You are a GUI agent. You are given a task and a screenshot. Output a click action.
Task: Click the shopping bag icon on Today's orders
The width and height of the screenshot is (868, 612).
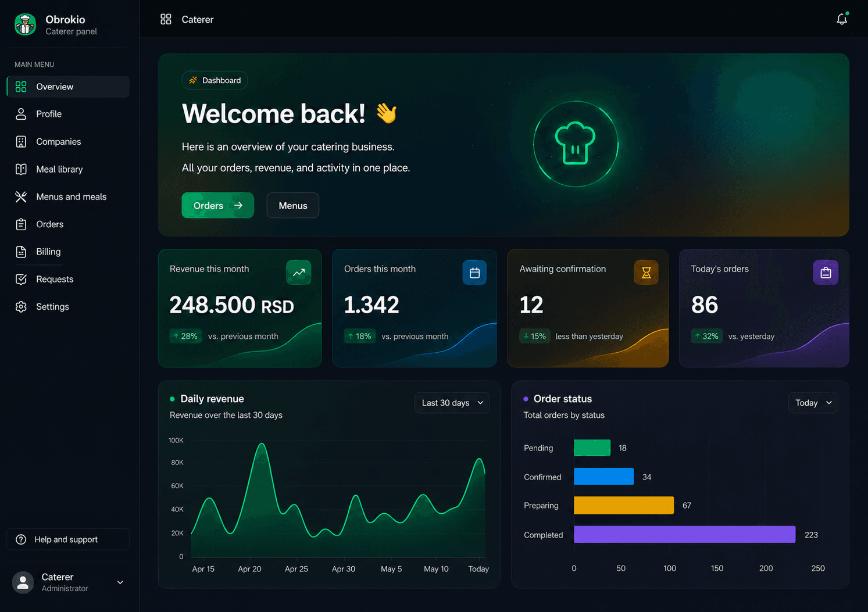coord(826,273)
